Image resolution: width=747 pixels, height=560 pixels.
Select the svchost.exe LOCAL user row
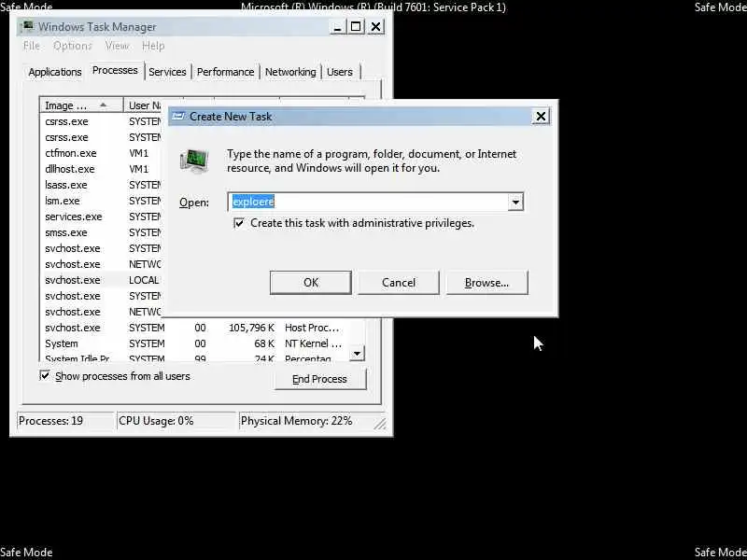tap(101, 280)
